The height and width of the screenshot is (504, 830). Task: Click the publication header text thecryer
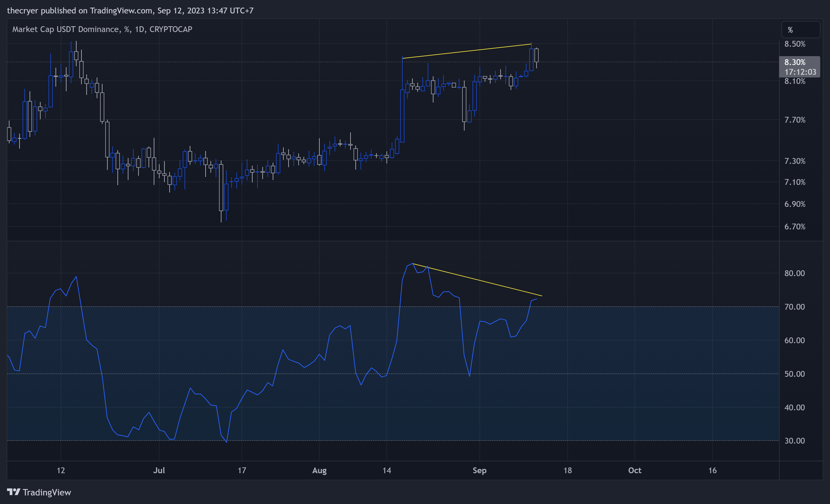[23, 11]
